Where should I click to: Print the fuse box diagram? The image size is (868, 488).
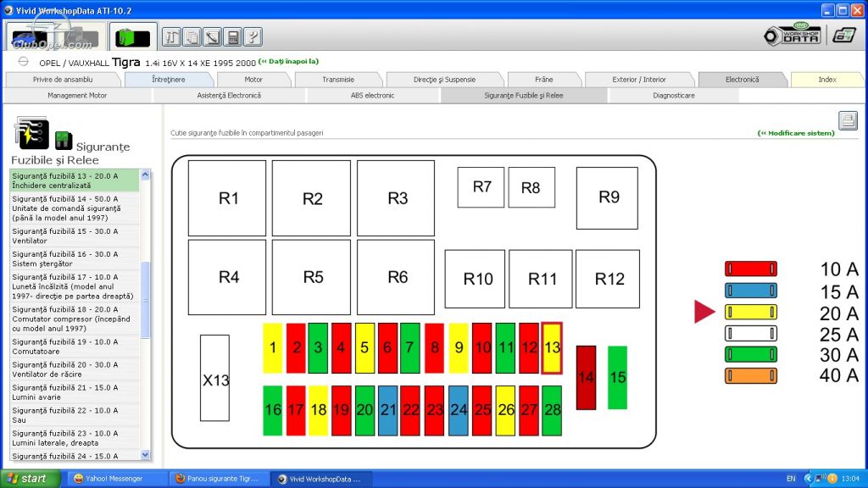pos(848,120)
